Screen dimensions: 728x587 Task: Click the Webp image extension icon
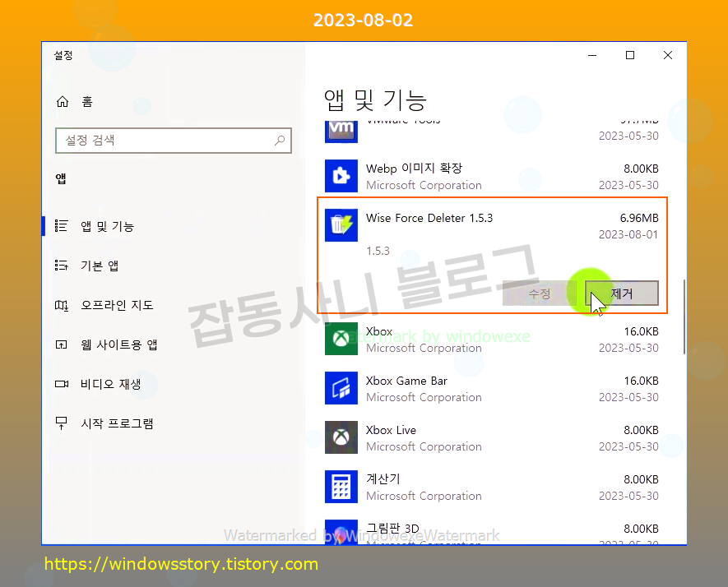(341, 176)
